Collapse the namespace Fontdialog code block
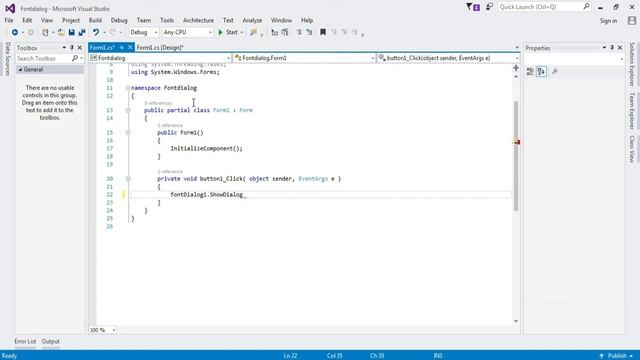Image resolution: width=640 pixels, height=360 pixels. tap(128, 88)
